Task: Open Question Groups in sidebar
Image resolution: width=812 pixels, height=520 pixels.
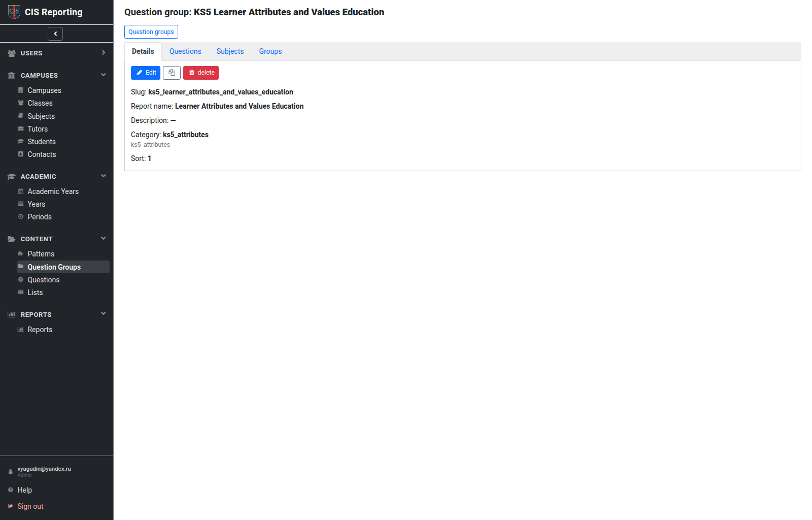Action: (x=63, y=267)
